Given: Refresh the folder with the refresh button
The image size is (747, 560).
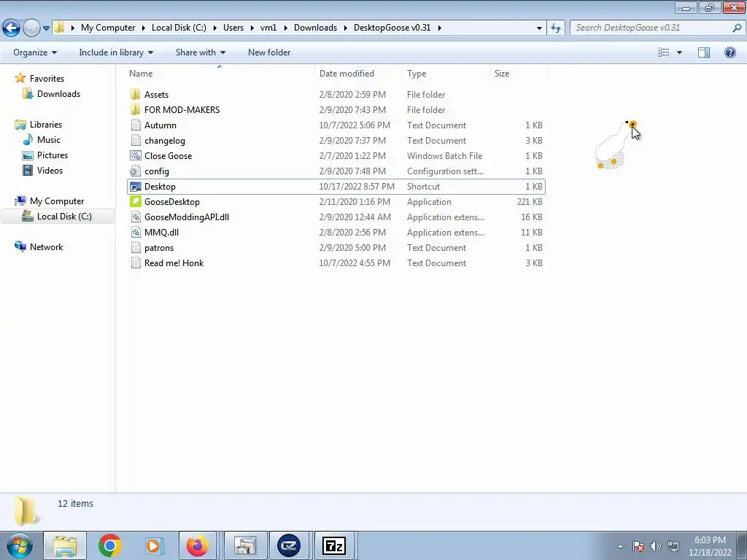Looking at the screenshot, I should click(x=555, y=28).
